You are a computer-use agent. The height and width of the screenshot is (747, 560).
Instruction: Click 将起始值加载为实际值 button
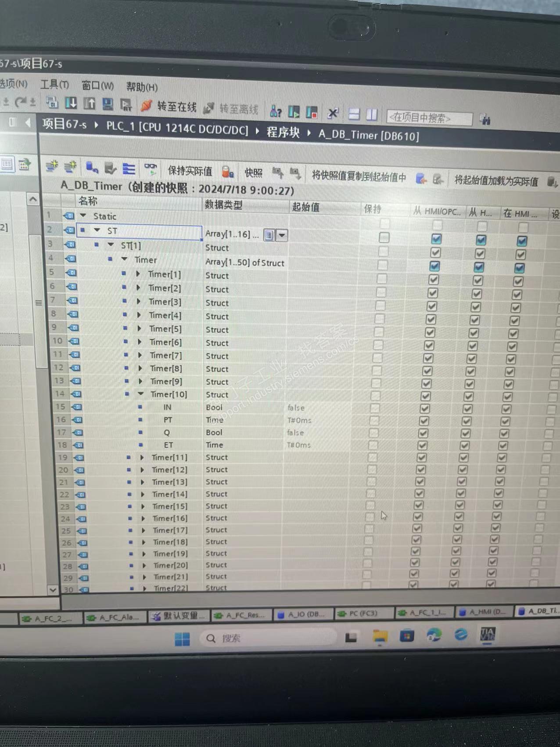click(496, 180)
